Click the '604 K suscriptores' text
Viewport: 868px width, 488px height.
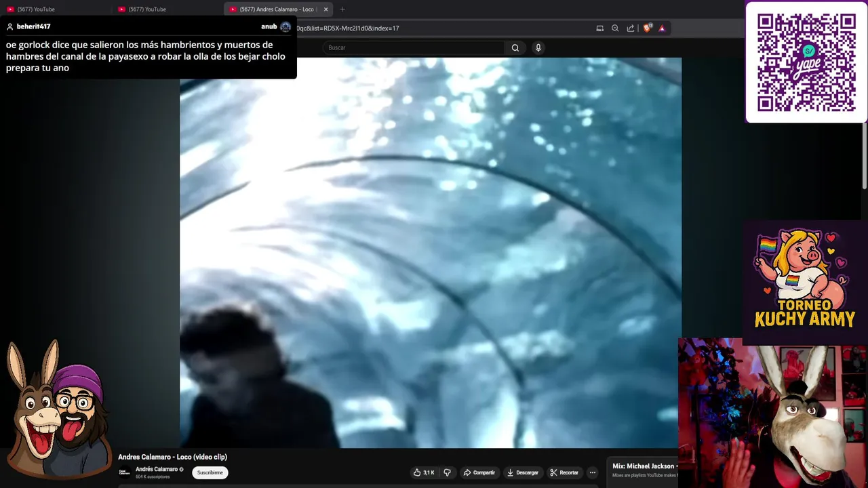pyautogui.click(x=153, y=477)
